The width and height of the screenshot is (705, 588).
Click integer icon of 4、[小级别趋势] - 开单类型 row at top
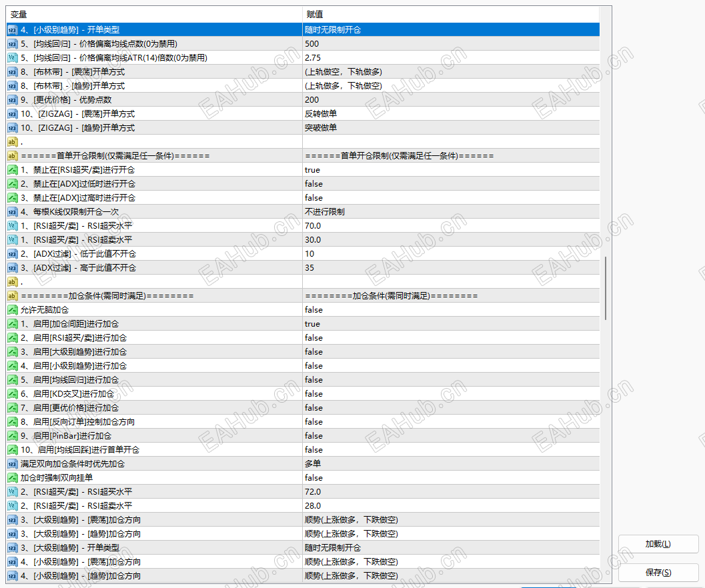click(12, 30)
